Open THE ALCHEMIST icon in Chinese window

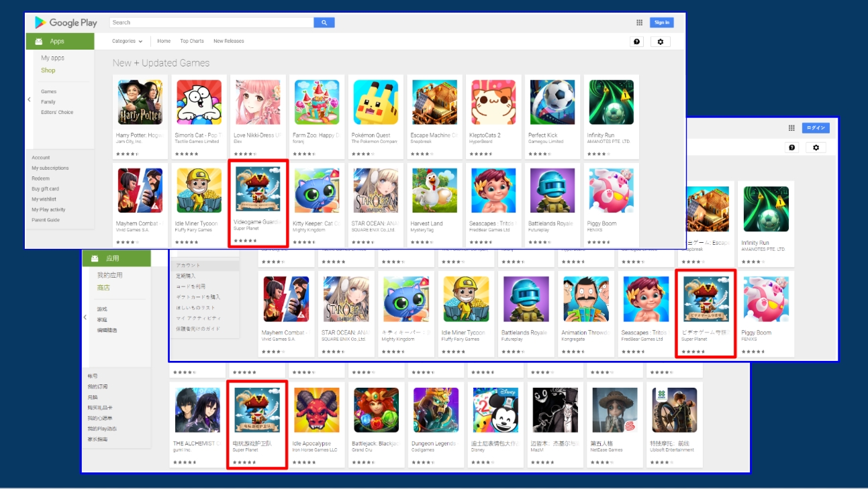[x=197, y=410]
